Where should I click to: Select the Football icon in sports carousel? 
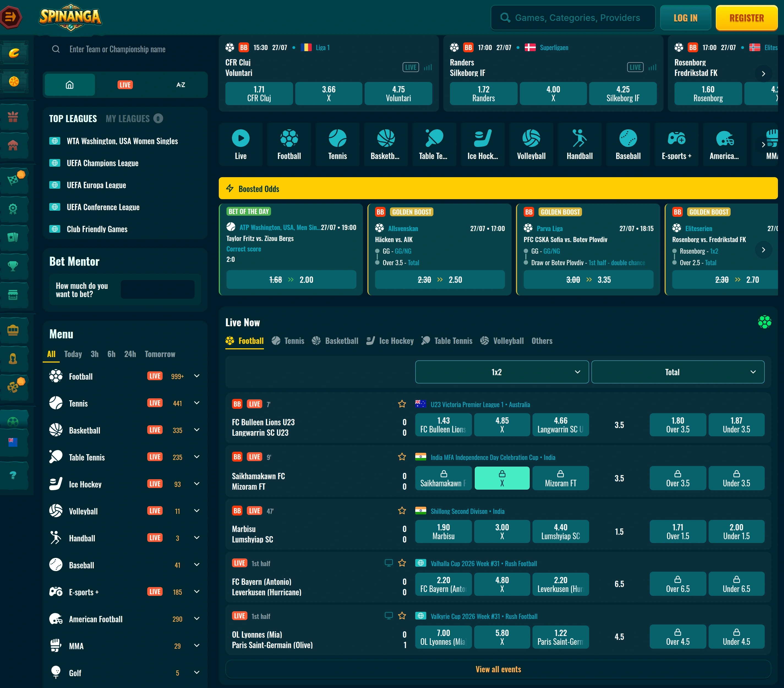289,145
